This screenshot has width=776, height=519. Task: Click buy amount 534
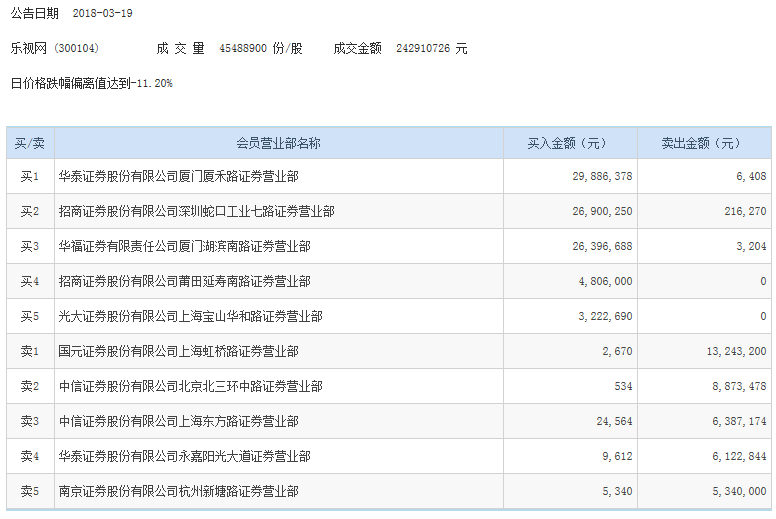click(x=624, y=386)
